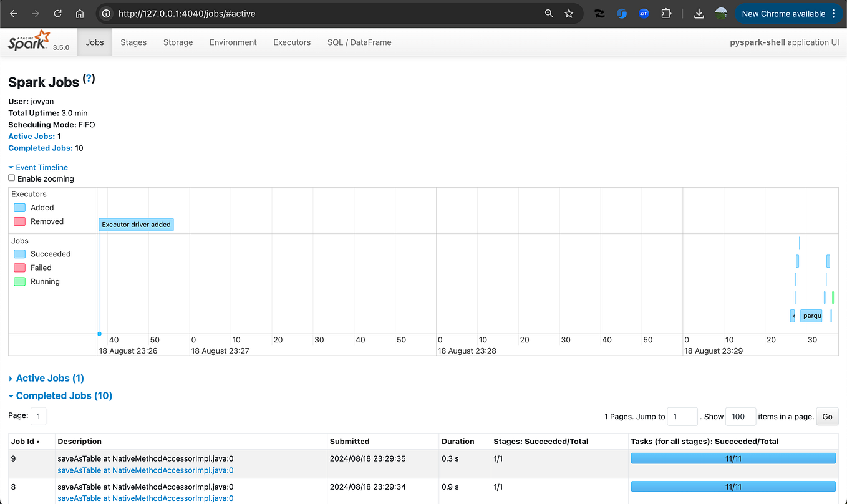Viewport: 847px width, 504px height.
Task: Click the parquet job timeline box
Action: (811, 316)
